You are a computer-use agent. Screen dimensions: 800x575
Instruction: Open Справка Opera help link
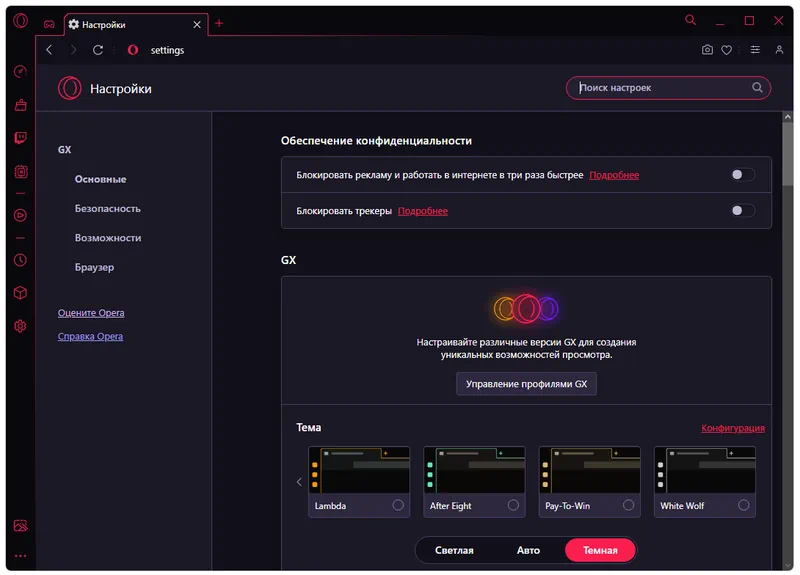point(90,336)
